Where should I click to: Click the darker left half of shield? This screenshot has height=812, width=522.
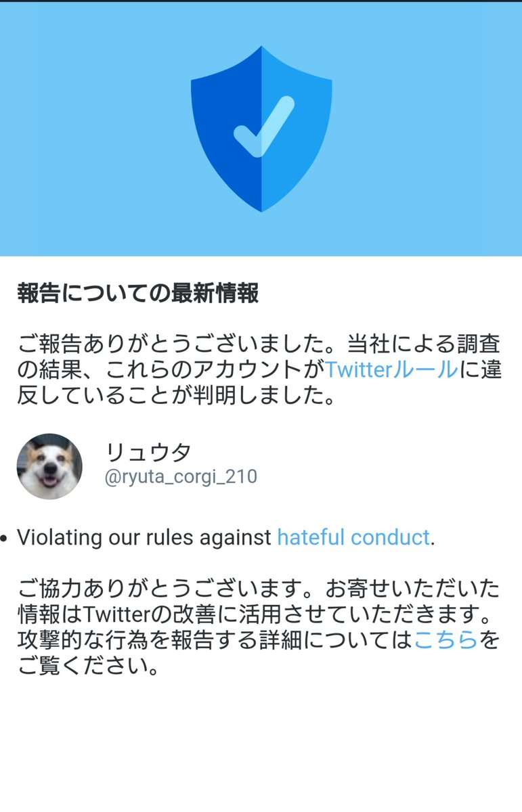pyautogui.click(x=226, y=129)
